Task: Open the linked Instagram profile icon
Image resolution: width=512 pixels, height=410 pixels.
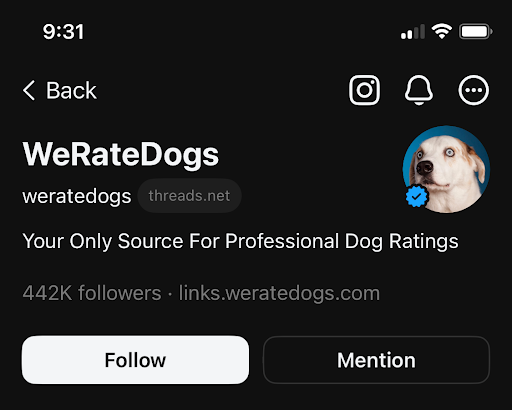Action: (x=364, y=90)
